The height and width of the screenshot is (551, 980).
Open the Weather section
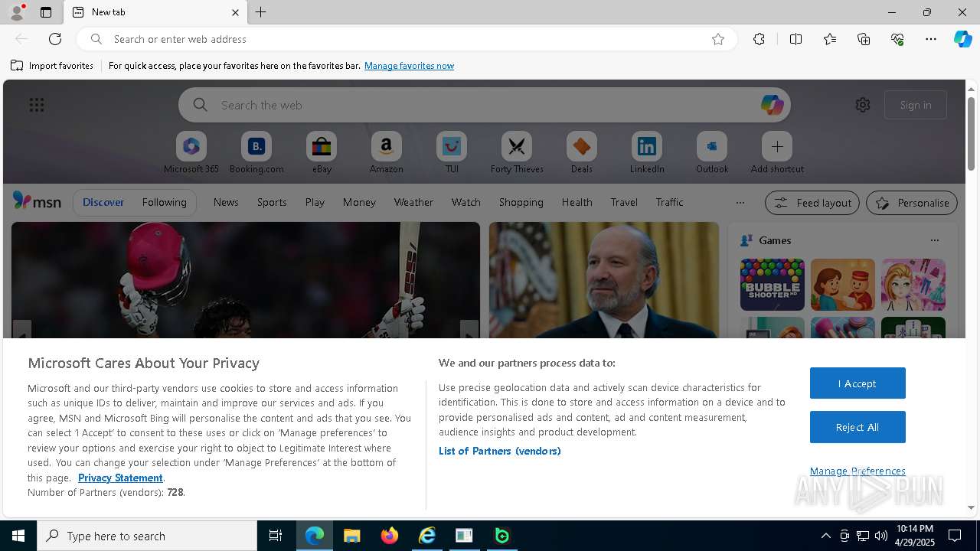coord(413,202)
